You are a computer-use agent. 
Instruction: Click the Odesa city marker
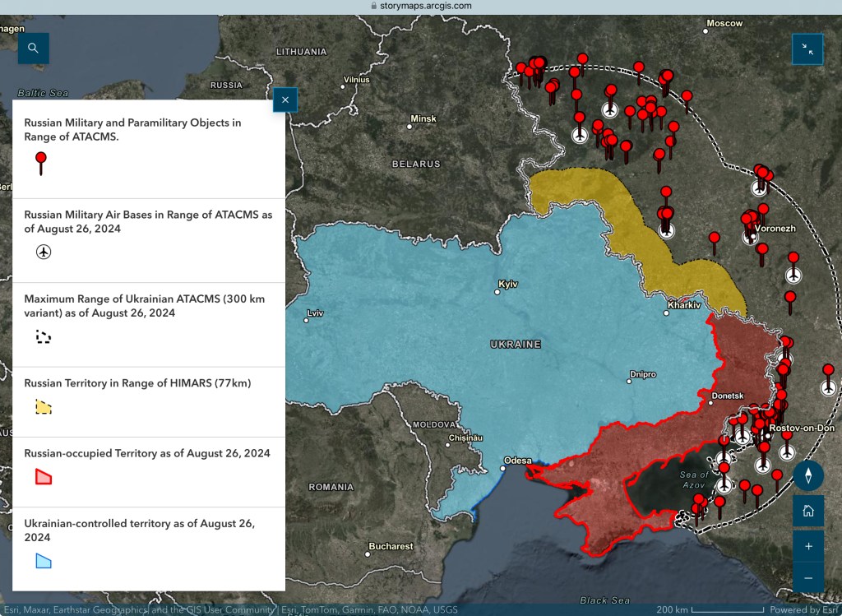tap(503, 469)
